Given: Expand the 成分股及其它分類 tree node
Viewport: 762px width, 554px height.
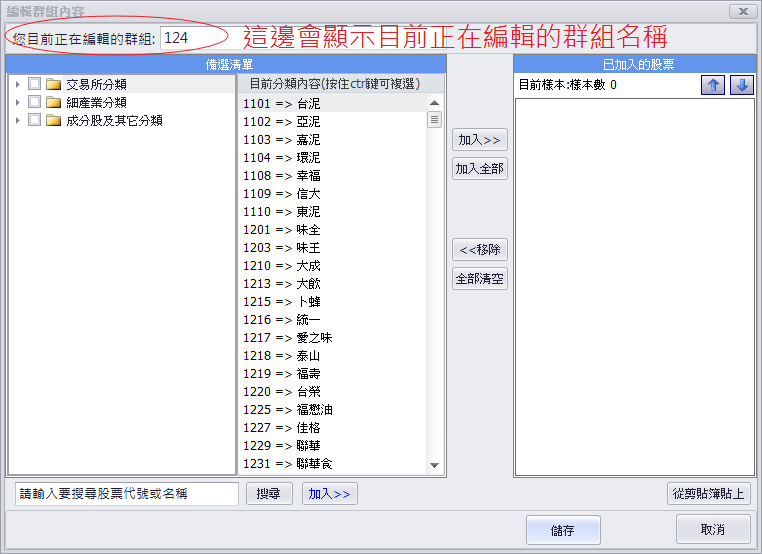Looking at the screenshot, I should 17,120.
